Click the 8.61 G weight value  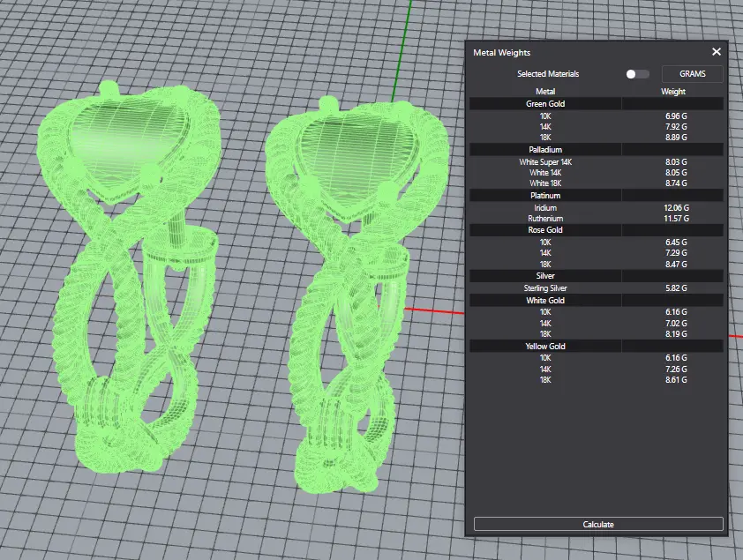(676, 380)
